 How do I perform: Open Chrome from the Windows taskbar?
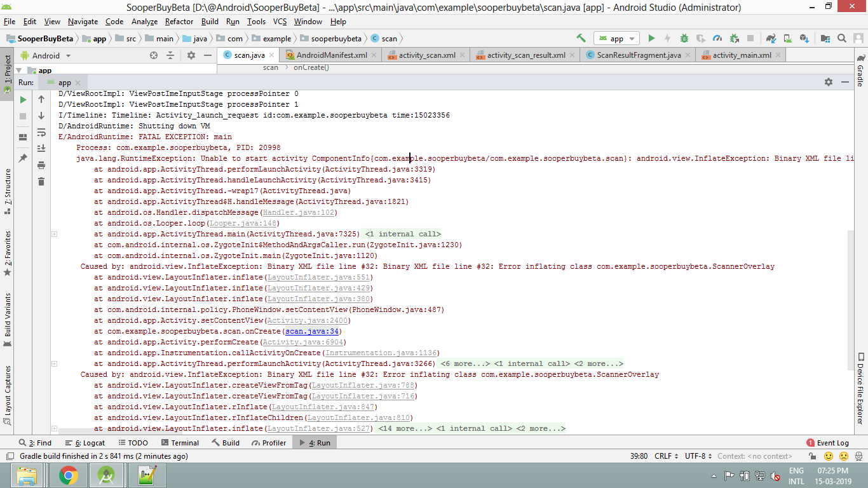[x=69, y=475]
